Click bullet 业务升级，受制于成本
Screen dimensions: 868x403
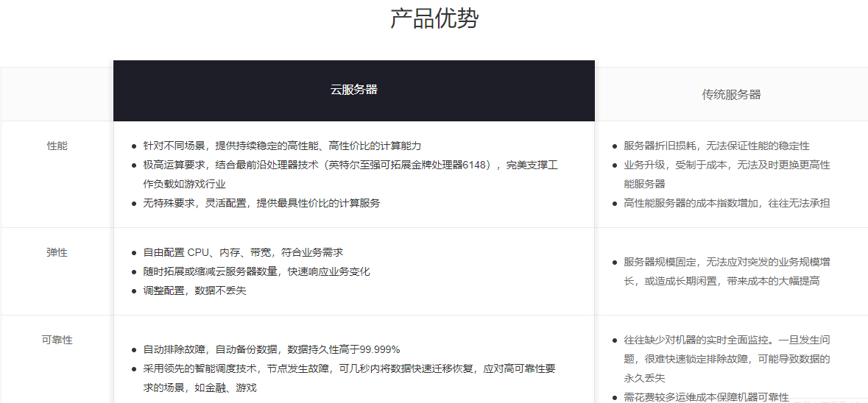[727, 175]
